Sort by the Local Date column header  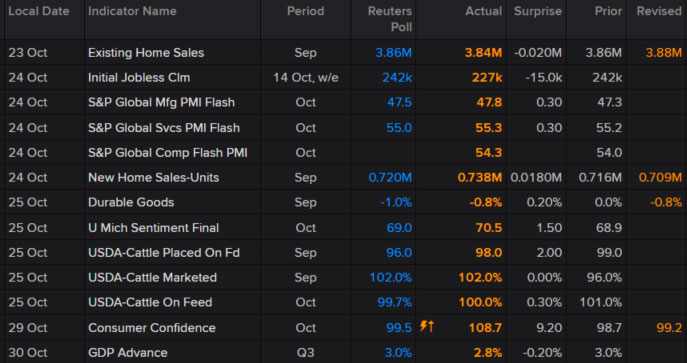pyautogui.click(x=39, y=11)
